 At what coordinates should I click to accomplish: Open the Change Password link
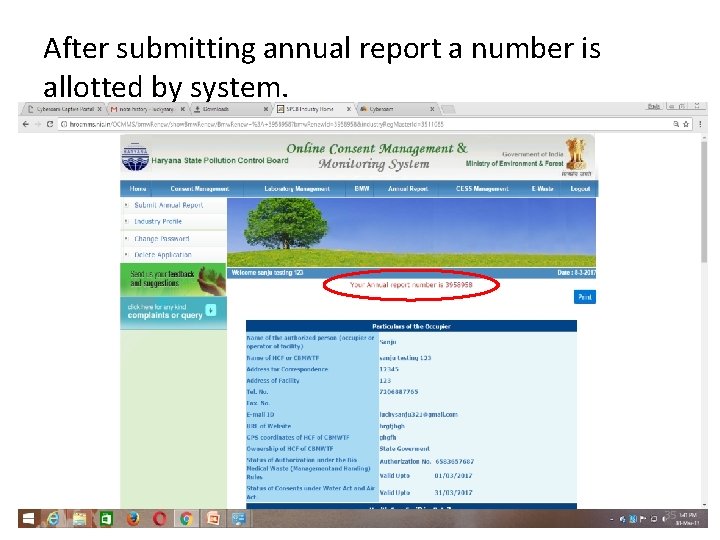(x=162, y=239)
